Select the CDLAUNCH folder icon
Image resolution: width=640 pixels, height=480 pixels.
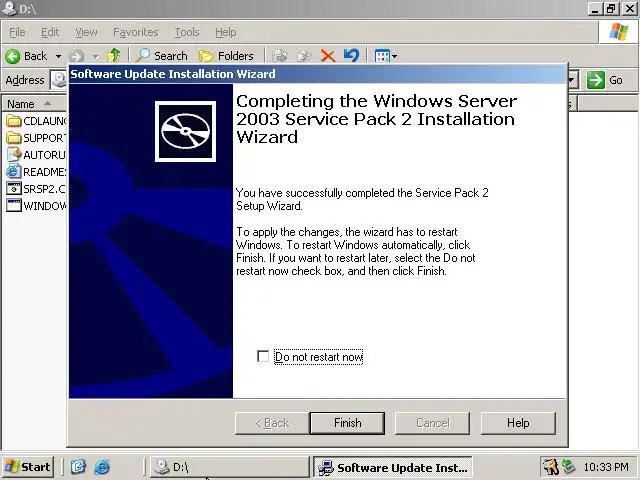(x=13, y=121)
